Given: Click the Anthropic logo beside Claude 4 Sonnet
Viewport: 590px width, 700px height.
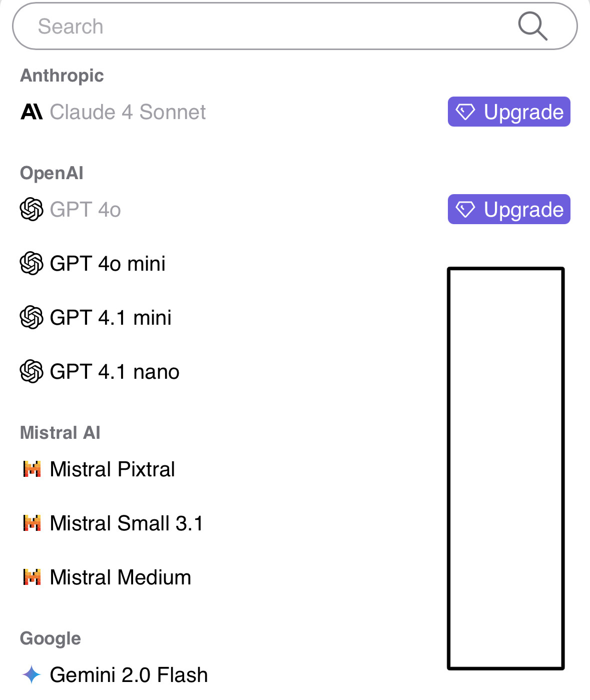Looking at the screenshot, I should click(x=32, y=112).
